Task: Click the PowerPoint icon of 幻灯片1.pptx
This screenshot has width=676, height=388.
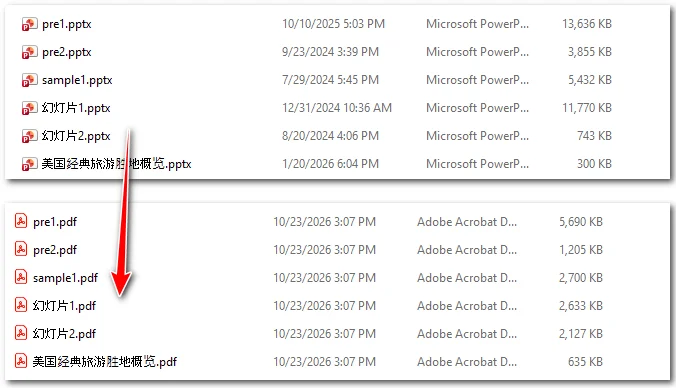Action: click(29, 108)
